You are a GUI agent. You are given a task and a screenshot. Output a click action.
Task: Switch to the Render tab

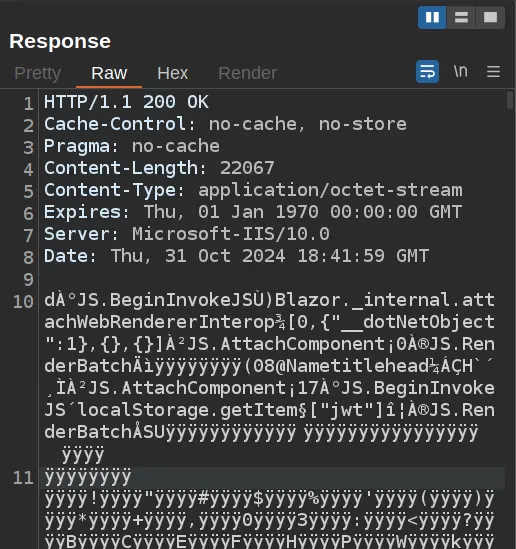coord(247,73)
